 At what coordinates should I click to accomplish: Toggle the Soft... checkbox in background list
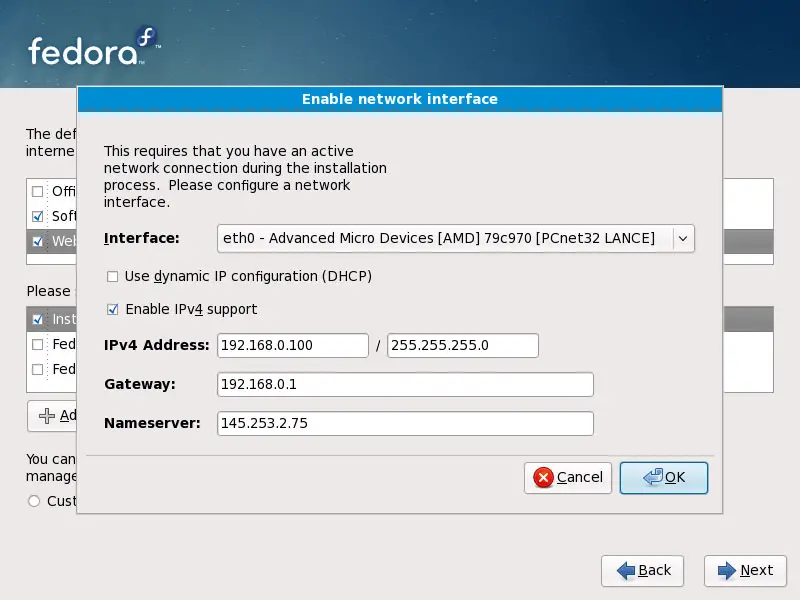pyautogui.click(x=37, y=216)
